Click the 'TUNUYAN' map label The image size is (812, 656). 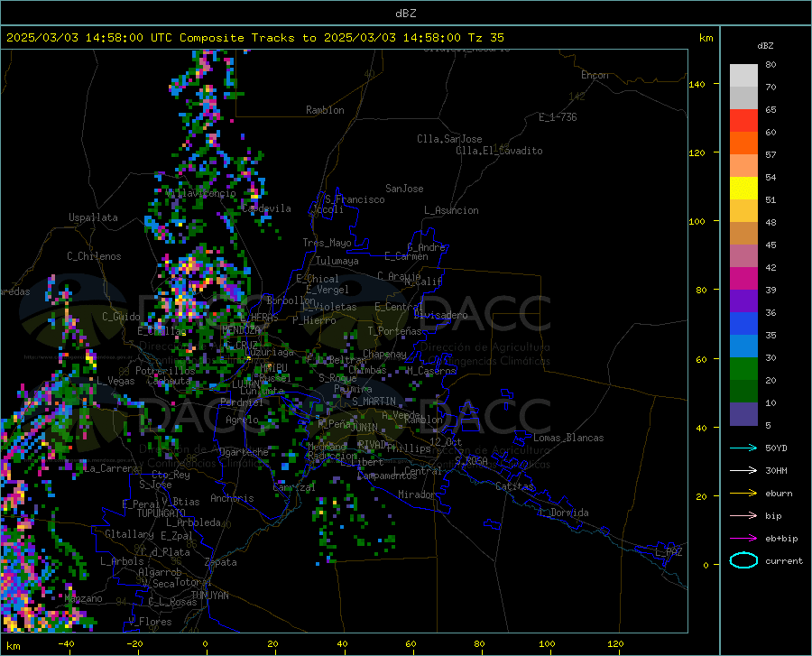click(x=209, y=596)
